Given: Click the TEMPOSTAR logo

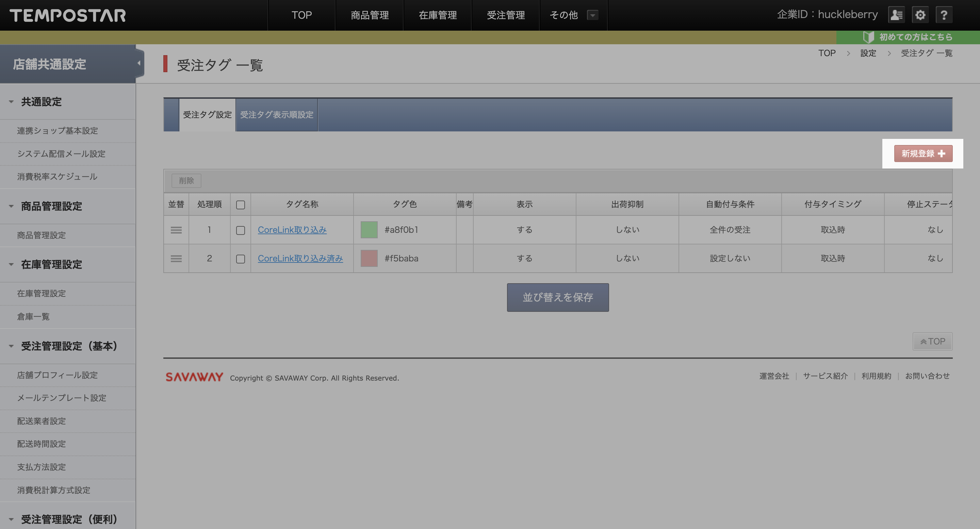Looking at the screenshot, I should coord(68,16).
